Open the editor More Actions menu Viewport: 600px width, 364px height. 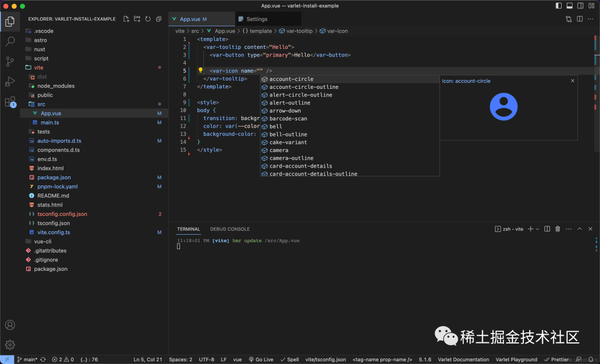(x=591, y=19)
